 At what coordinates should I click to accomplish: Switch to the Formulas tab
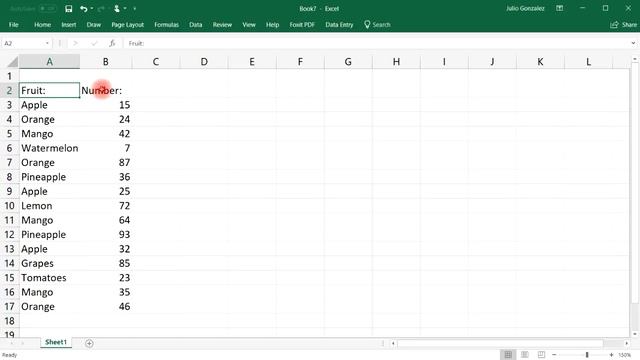pos(167,24)
